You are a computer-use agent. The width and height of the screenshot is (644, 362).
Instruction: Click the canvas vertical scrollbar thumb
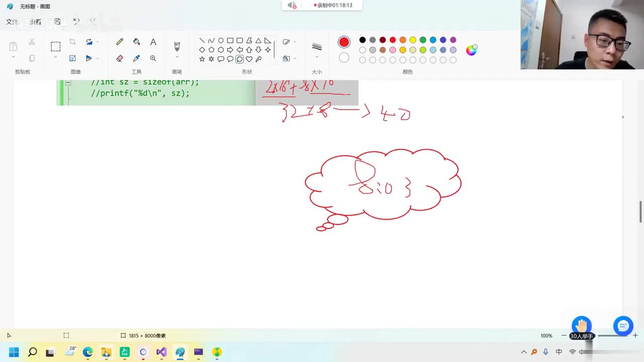coord(640,211)
